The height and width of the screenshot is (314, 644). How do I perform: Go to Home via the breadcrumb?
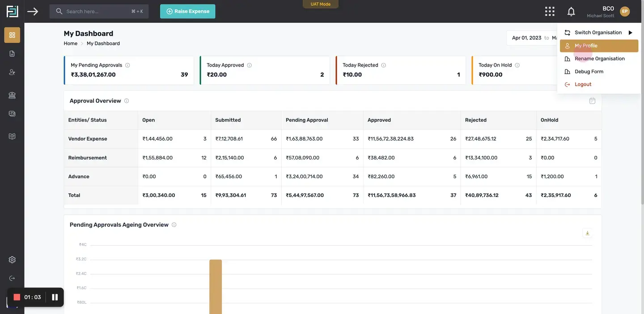[x=71, y=43]
